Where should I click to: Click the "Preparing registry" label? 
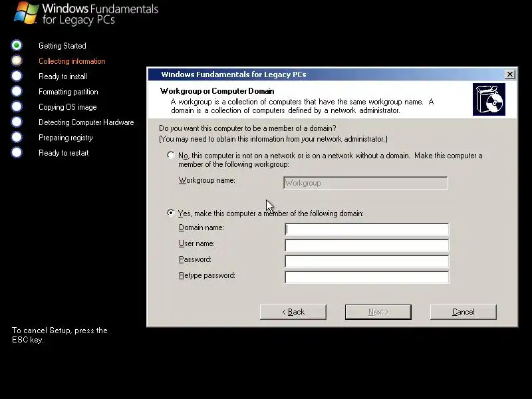65,138
